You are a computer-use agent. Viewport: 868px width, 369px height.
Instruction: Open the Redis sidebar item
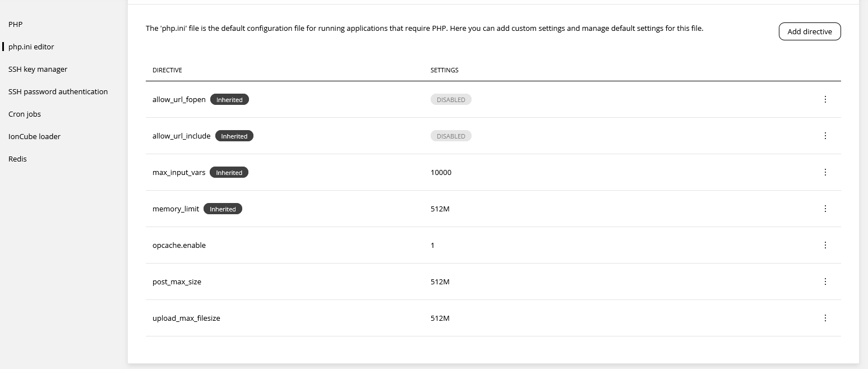17,159
